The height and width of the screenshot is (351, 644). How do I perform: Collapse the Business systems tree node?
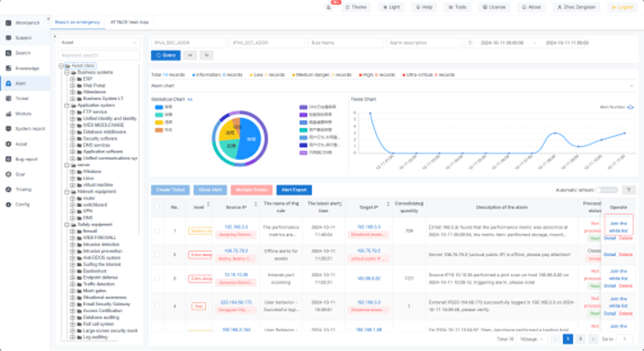click(67, 72)
